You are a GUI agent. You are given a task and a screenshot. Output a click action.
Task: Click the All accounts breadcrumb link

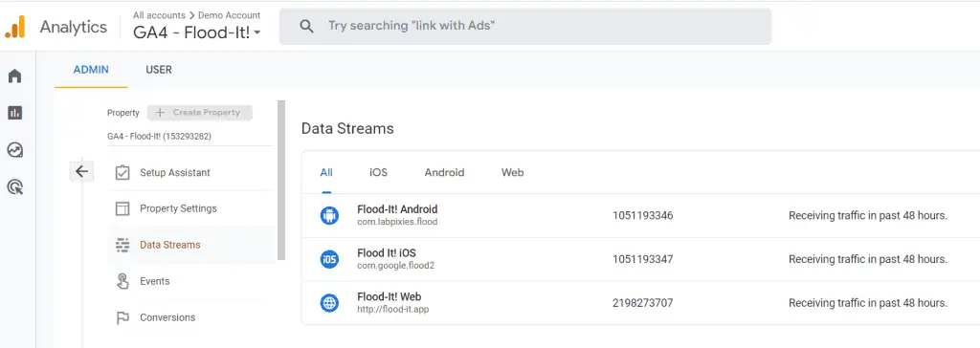click(x=159, y=15)
